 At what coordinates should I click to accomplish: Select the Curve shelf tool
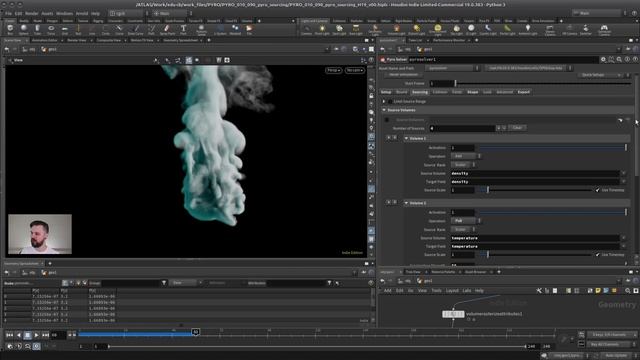tap(119, 29)
